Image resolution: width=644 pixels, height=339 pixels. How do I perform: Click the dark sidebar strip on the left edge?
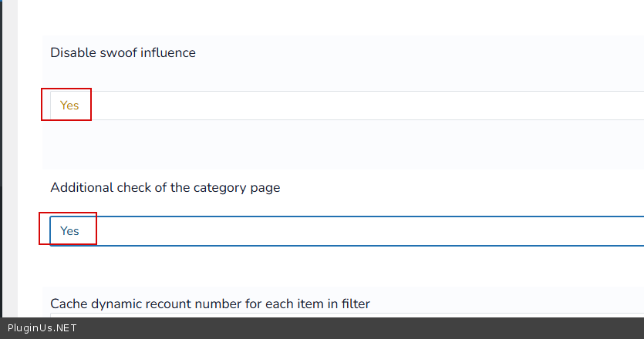coord(2,154)
